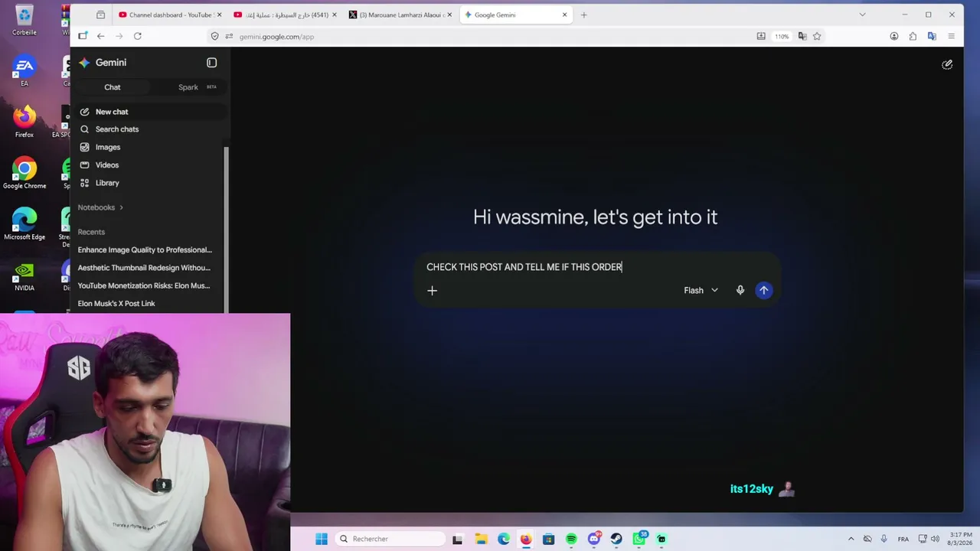
Task: Open the Flash model selector dropdown
Action: pos(701,291)
